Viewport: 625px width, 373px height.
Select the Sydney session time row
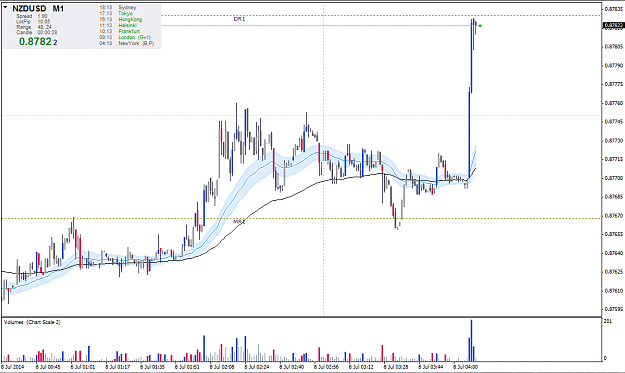point(118,8)
